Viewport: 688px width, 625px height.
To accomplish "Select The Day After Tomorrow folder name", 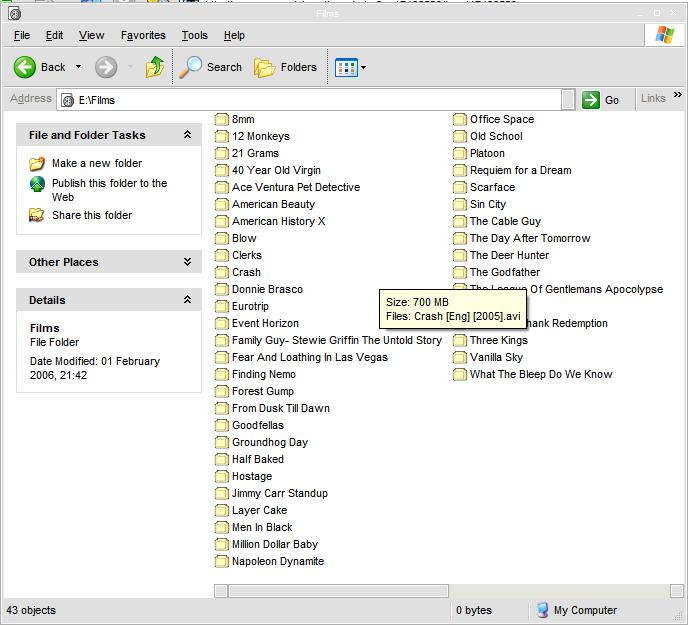I will [x=530, y=238].
